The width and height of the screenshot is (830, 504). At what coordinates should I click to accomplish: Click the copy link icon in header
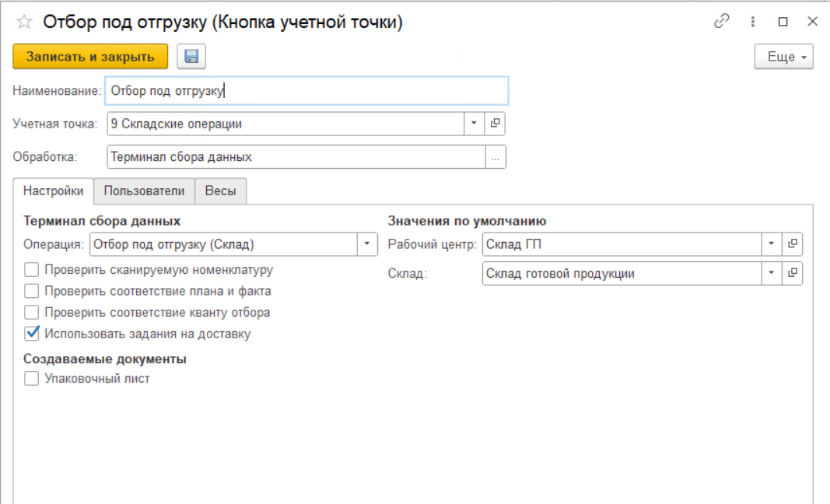point(721,23)
